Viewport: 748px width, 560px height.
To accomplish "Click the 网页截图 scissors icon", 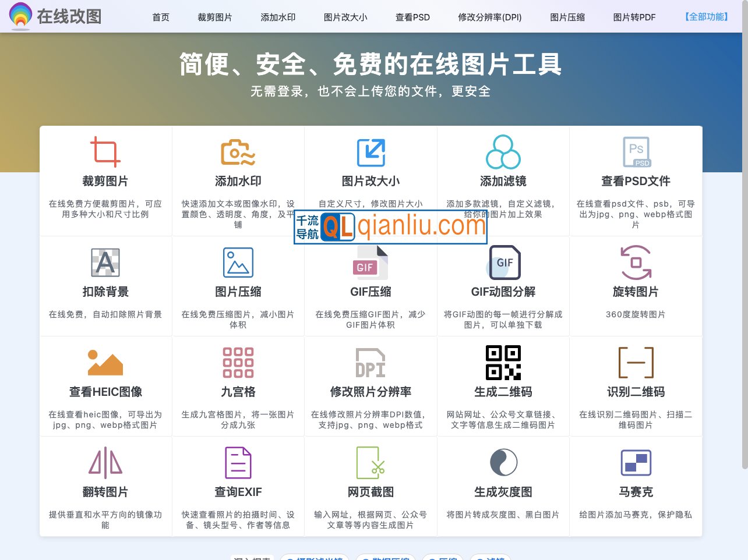I will click(x=371, y=462).
